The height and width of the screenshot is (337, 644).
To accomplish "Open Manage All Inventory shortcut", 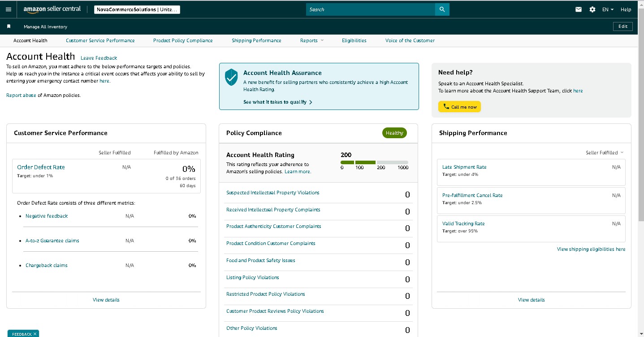I will coord(45,27).
